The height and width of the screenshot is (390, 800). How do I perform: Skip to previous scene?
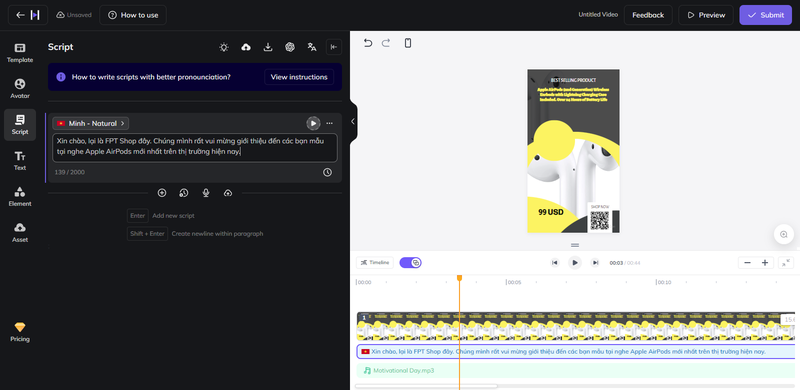click(555, 262)
